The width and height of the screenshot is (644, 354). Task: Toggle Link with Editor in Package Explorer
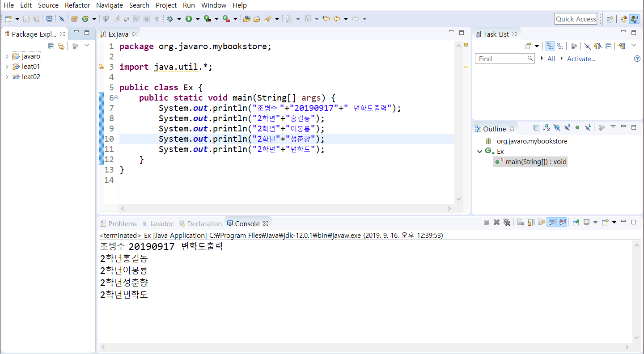click(61, 46)
